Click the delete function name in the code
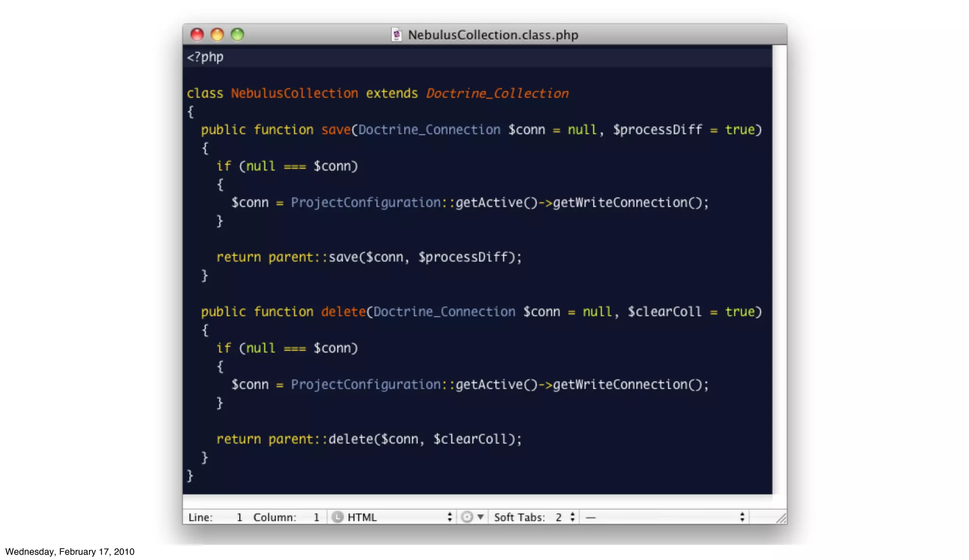Viewport: 969px width, 560px height. pyautogui.click(x=343, y=312)
